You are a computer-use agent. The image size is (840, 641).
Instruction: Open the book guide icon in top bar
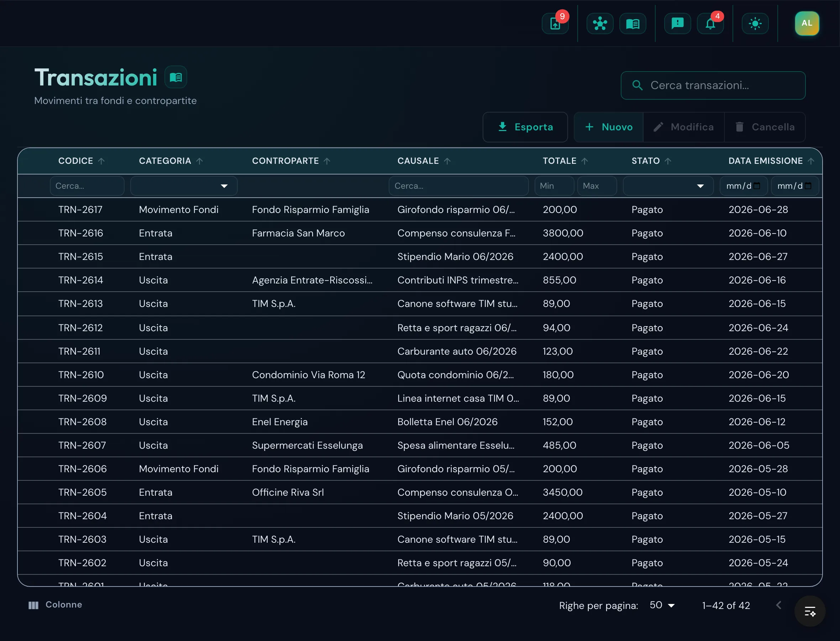point(632,24)
